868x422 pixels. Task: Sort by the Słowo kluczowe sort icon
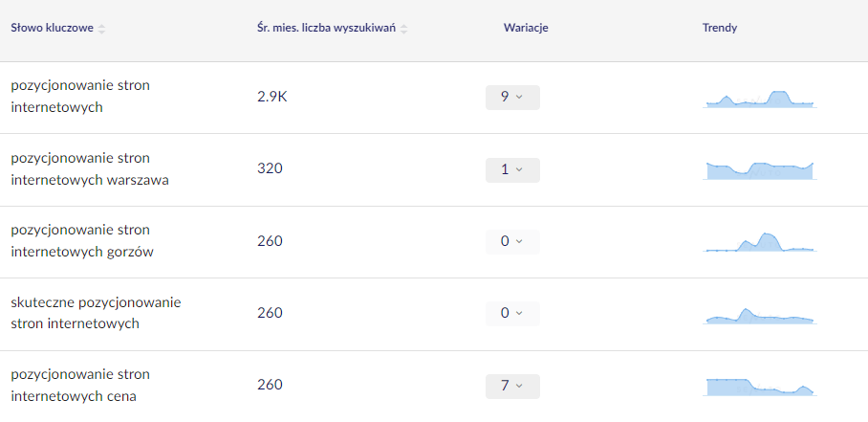tap(102, 29)
